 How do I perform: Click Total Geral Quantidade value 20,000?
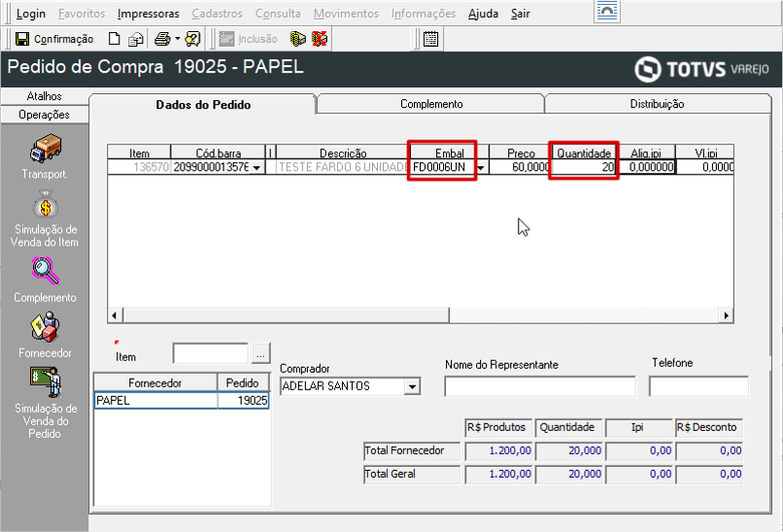point(568,474)
